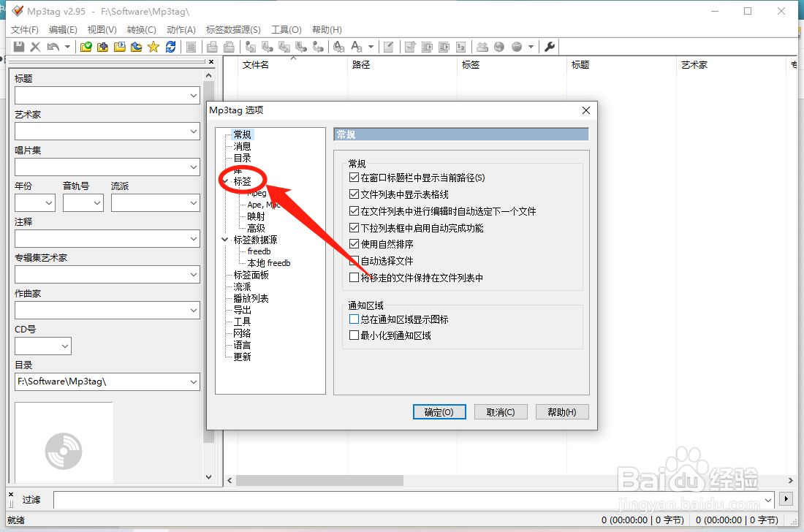Image resolution: width=804 pixels, height=532 pixels.
Task: Click the Autonumbering wizard icon labeled 1 2
Action: click(x=461, y=47)
